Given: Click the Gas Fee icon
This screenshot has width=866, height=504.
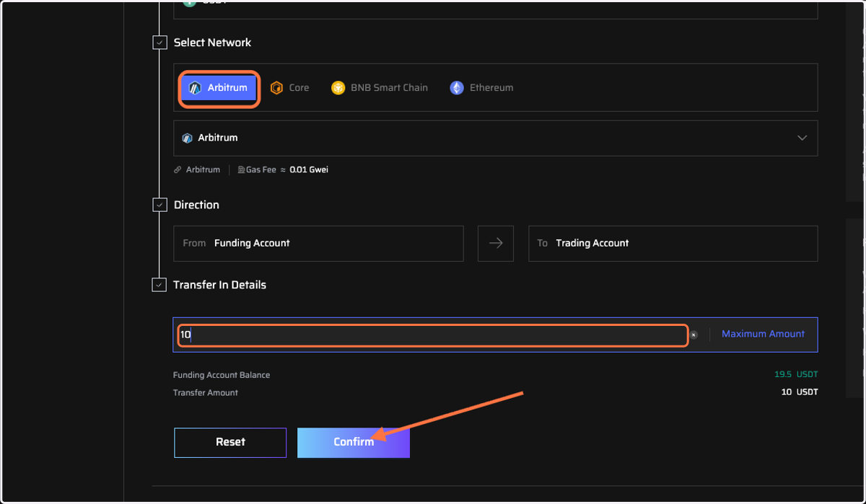Looking at the screenshot, I should (241, 170).
